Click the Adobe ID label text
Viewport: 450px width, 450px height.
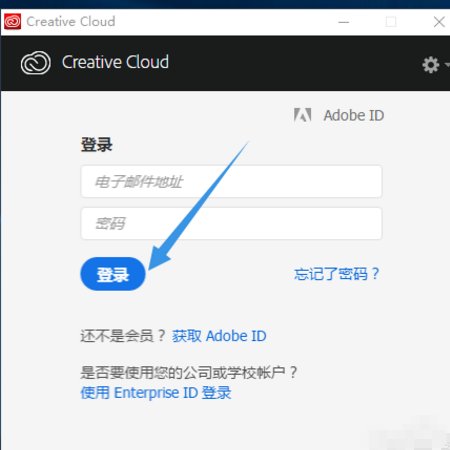click(x=354, y=116)
